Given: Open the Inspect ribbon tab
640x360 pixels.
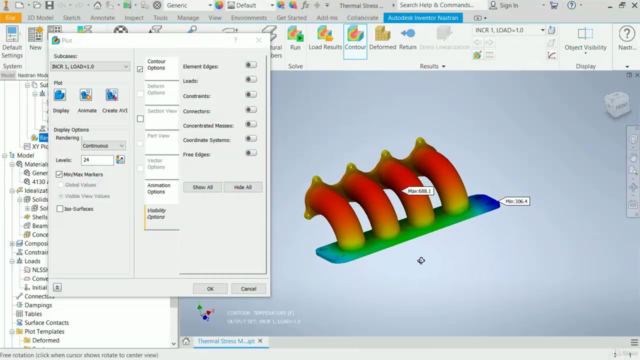Looking at the screenshot, I should pyautogui.click(x=134, y=18).
